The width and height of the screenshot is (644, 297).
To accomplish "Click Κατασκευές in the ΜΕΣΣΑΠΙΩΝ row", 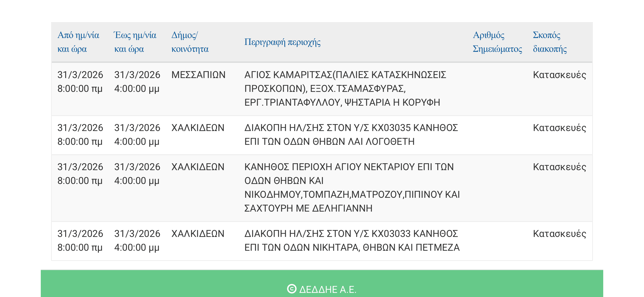I will pos(559,75).
